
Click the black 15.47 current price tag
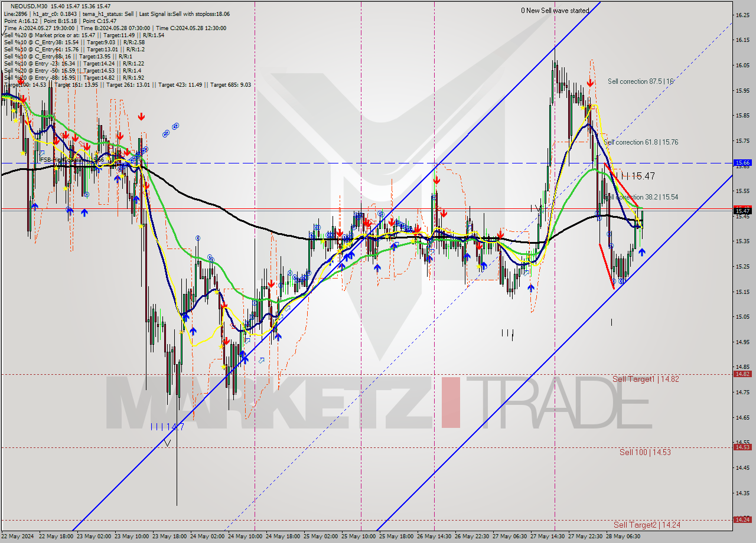tap(742, 211)
